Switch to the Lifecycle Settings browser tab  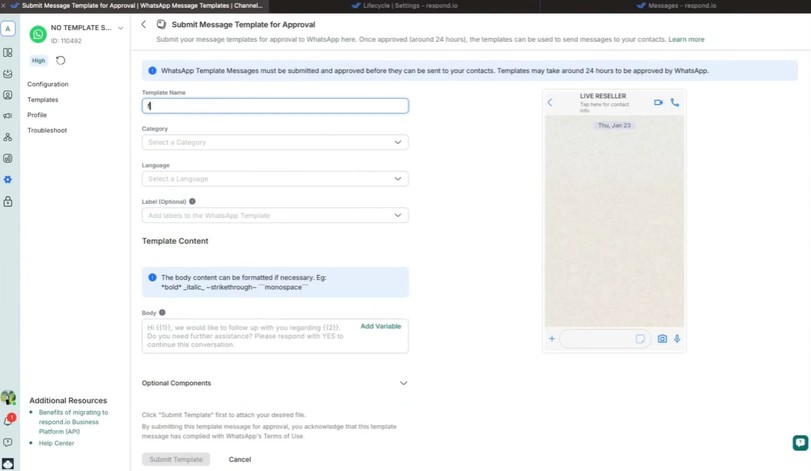[x=404, y=6]
